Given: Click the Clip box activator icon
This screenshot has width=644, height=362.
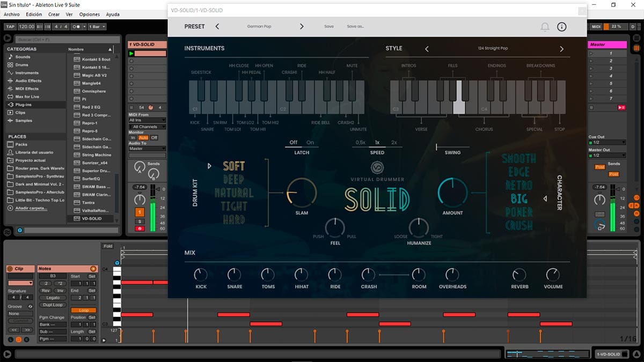Looking at the screenshot, I should 11,269.
